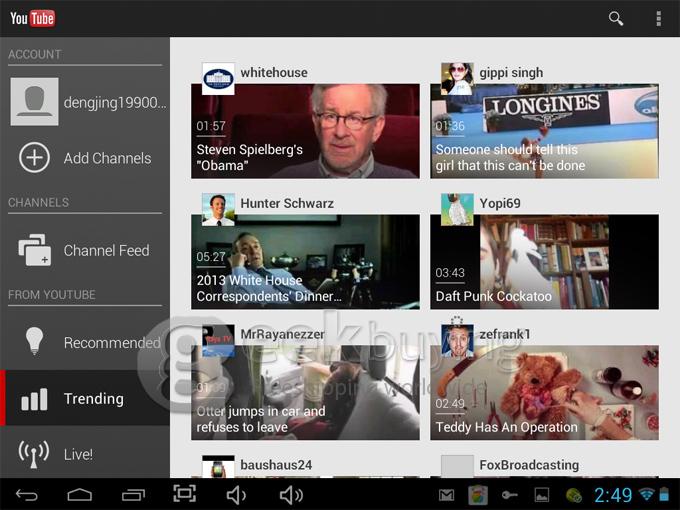The image size is (680, 510).
Task: Play Someone should tell this girl video
Action: tap(544, 131)
